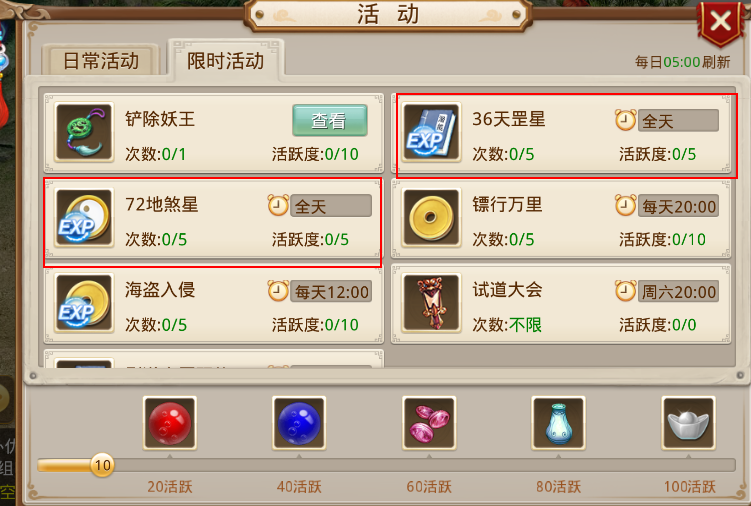Viewport: 751px width, 506px height.
Task: Click the 铲除妖王 jade pendant icon
Action: (84, 132)
